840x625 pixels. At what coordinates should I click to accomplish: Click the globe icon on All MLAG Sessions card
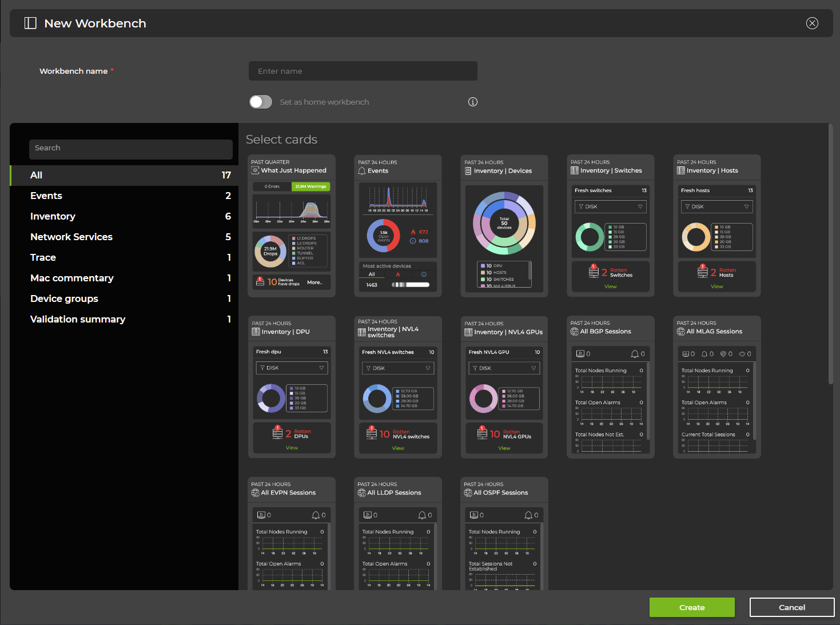pos(680,331)
